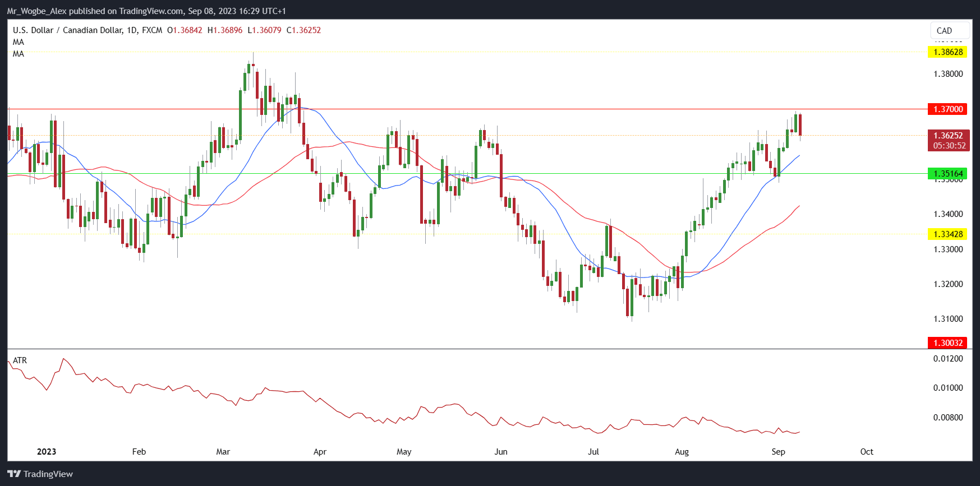Click the published by Mr_Wogbe_Alex header text
Image resolution: width=980 pixels, height=486 pixels.
(x=146, y=11)
